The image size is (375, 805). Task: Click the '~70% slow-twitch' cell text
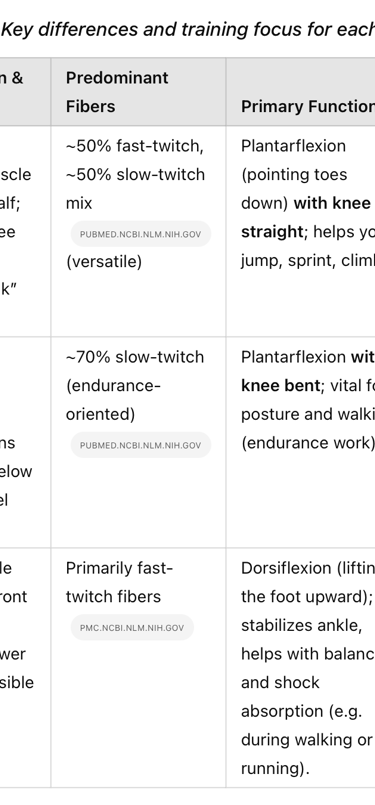point(135,357)
